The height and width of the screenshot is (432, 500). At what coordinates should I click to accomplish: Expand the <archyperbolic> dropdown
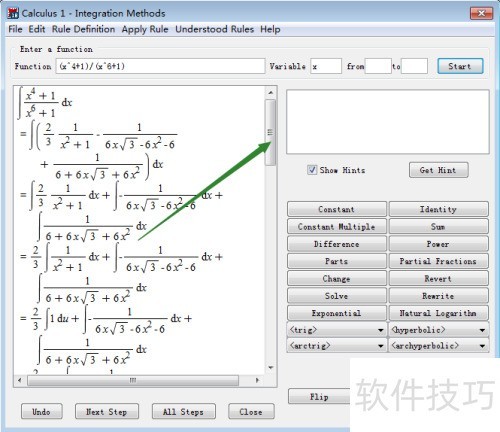[439, 345]
